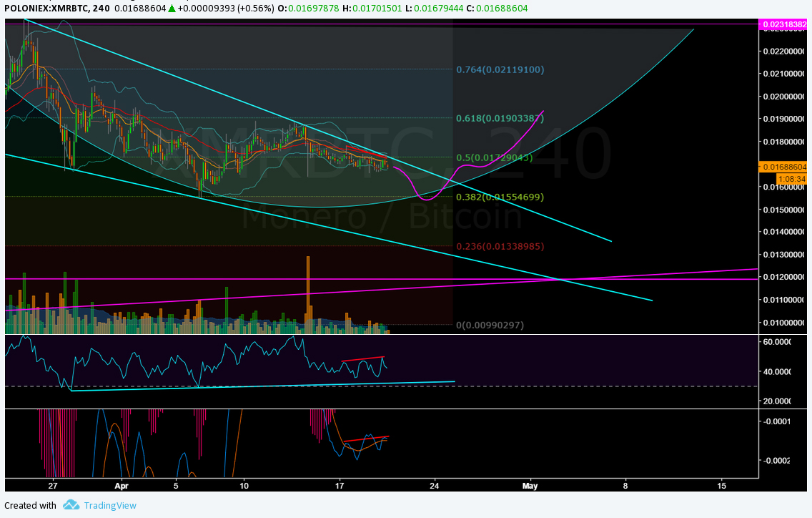This screenshot has height=518, width=812.
Task: Click the 0.0150000 price axis label
Action: pyautogui.click(x=784, y=210)
